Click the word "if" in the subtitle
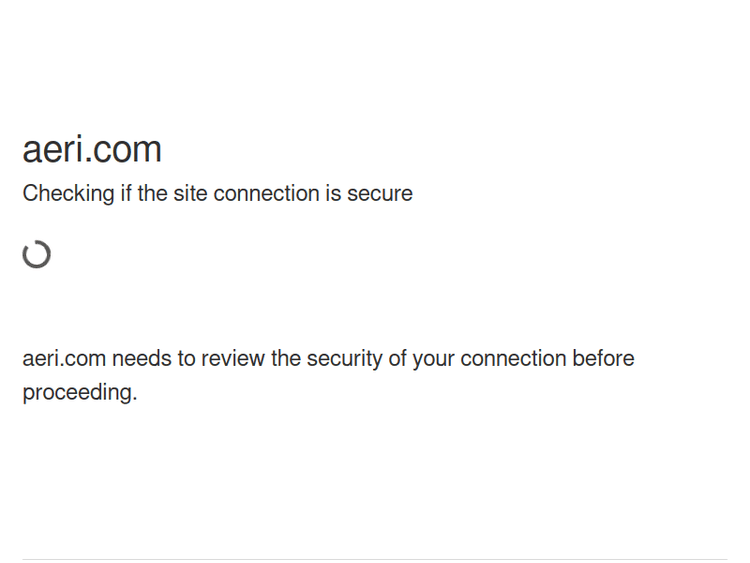750x563 pixels. [126, 194]
